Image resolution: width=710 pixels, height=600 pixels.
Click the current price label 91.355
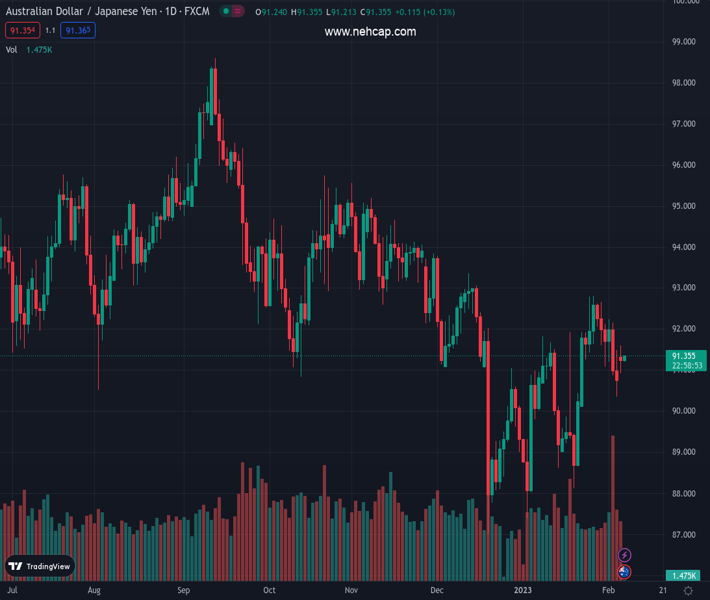684,355
